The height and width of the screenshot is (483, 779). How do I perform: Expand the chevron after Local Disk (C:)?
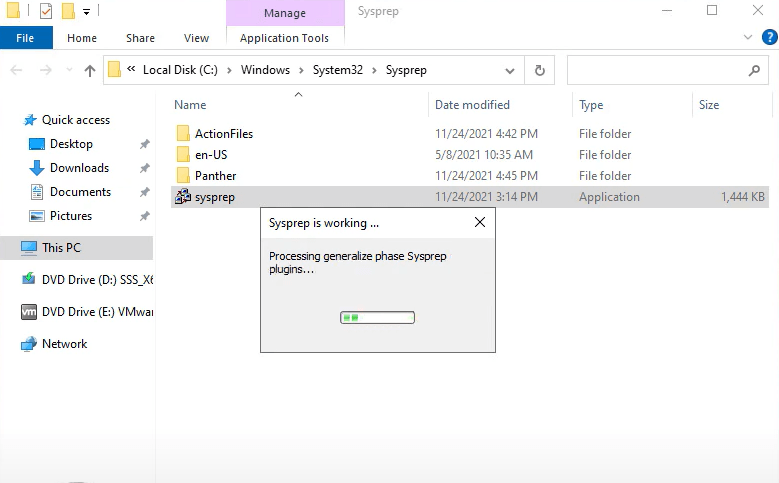tap(229, 70)
